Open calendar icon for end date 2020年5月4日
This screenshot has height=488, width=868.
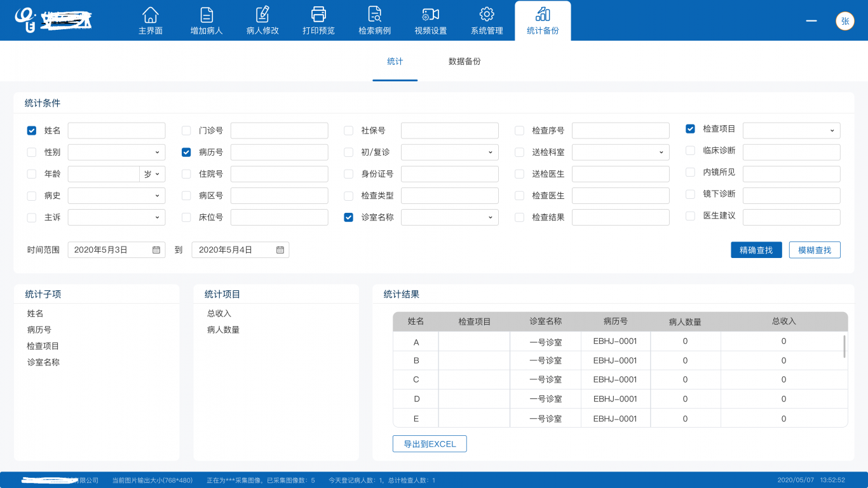tap(280, 250)
